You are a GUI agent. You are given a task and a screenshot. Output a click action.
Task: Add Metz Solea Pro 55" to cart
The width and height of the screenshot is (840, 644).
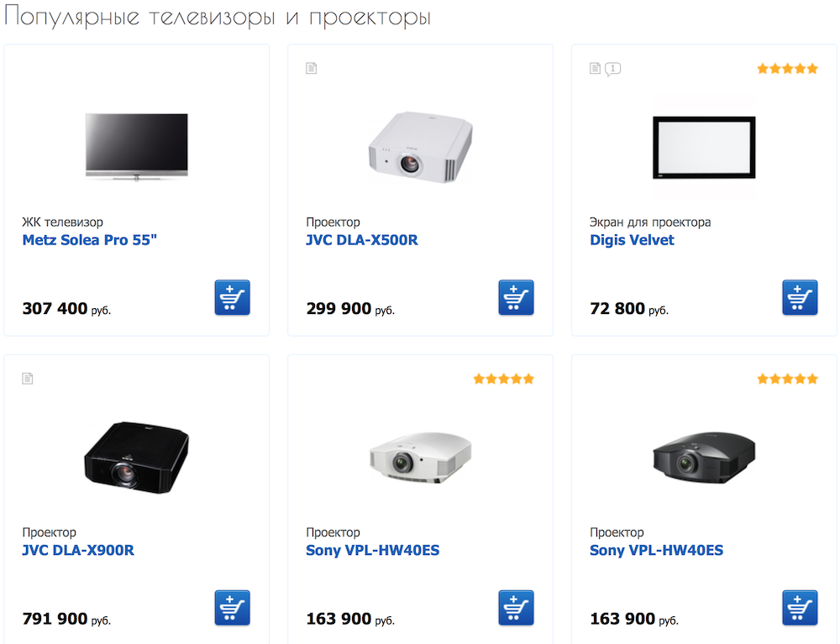(x=232, y=297)
